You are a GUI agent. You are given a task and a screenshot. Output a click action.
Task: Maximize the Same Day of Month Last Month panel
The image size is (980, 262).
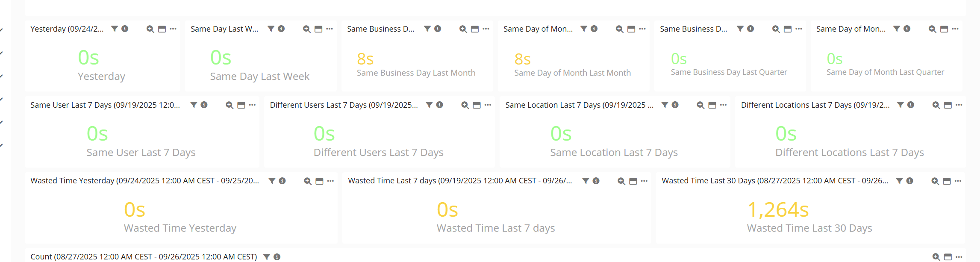tap(631, 29)
